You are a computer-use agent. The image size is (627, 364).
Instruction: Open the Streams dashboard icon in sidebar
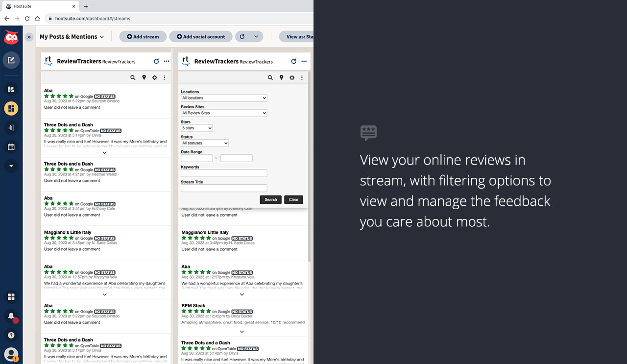pyautogui.click(x=11, y=108)
